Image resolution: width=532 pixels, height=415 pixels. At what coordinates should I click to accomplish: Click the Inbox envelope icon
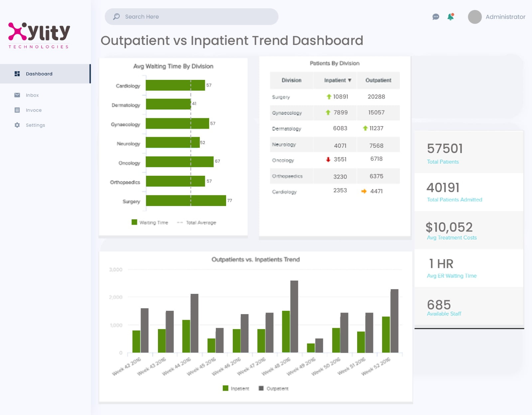[x=17, y=95]
